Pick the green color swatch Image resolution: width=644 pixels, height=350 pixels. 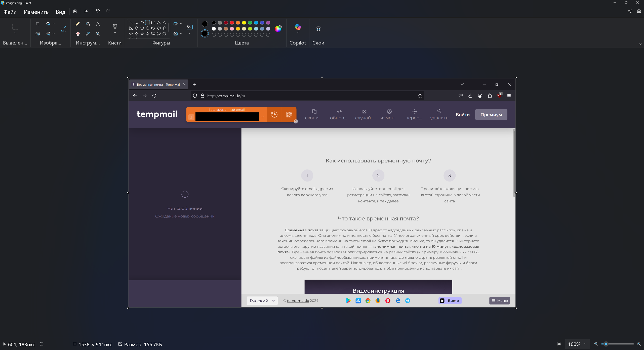tap(250, 23)
